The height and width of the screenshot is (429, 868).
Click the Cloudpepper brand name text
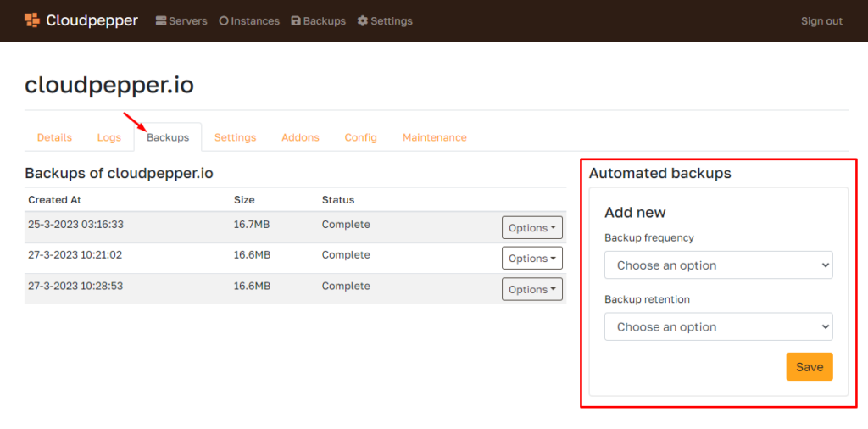coord(92,20)
